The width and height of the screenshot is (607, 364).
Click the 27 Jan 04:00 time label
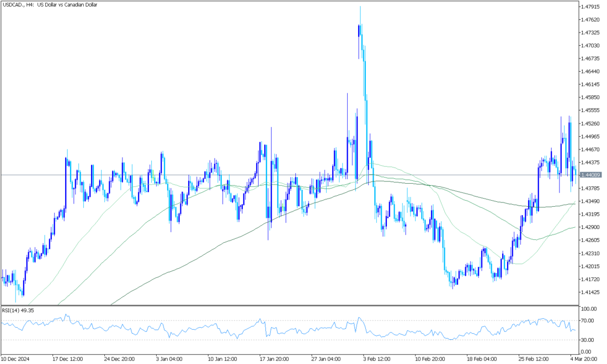click(327, 359)
